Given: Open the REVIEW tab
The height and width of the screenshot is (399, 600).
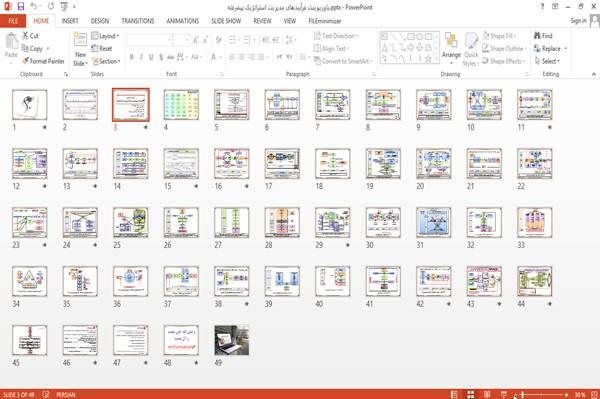Looking at the screenshot, I should point(262,21).
